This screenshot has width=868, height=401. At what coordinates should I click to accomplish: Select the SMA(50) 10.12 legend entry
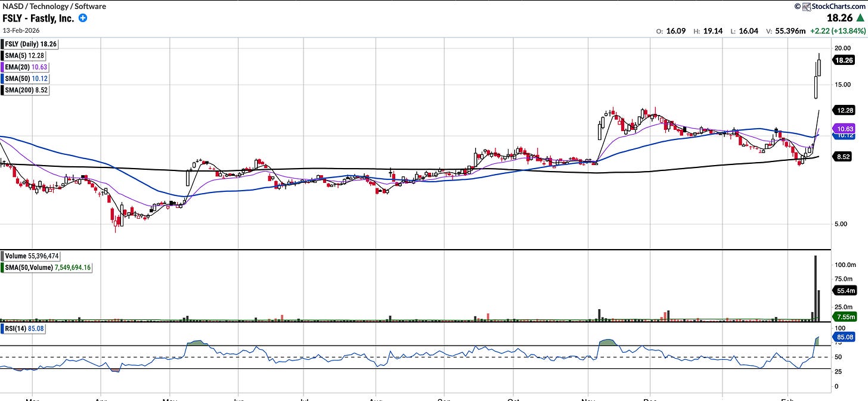pyautogui.click(x=26, y=77)
